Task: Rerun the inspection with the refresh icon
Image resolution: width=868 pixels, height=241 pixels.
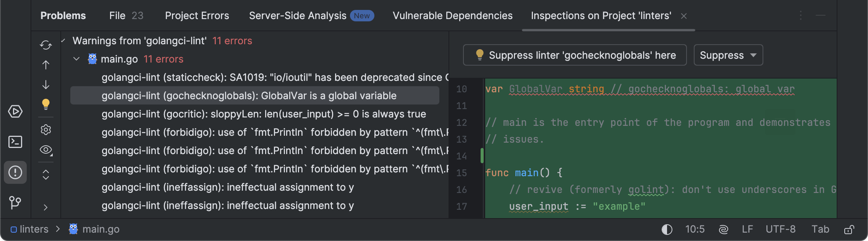Action: point(46,45)
